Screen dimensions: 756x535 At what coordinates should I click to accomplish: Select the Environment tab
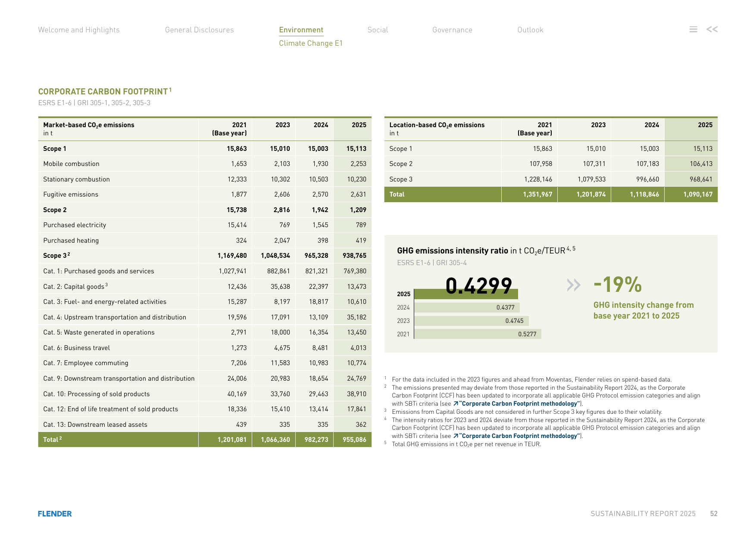pyautogui.click(x=301, y=30)
